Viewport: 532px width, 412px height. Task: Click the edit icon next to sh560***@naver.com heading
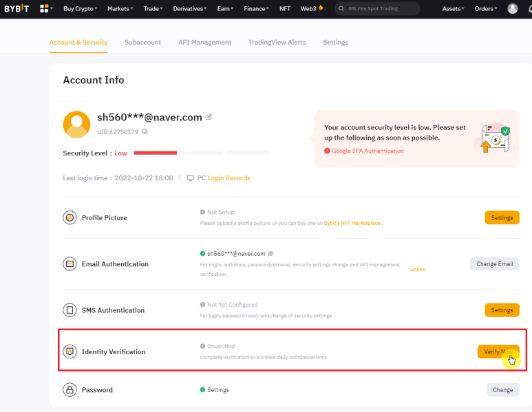point(209,117)
